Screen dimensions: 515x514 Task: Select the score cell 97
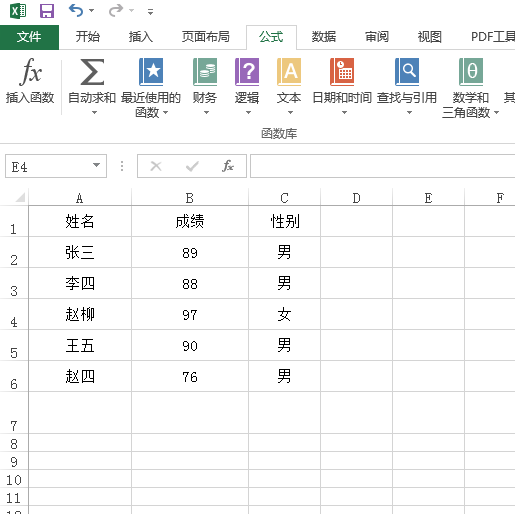190,314
